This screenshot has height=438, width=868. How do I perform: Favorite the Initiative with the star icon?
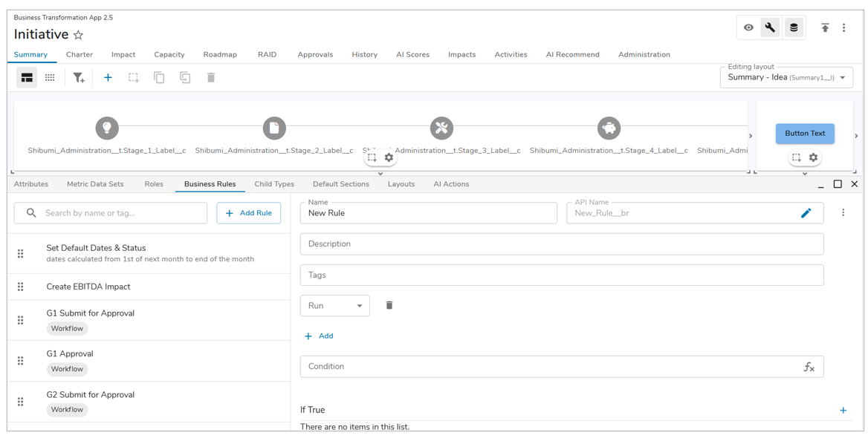(79, 35)
